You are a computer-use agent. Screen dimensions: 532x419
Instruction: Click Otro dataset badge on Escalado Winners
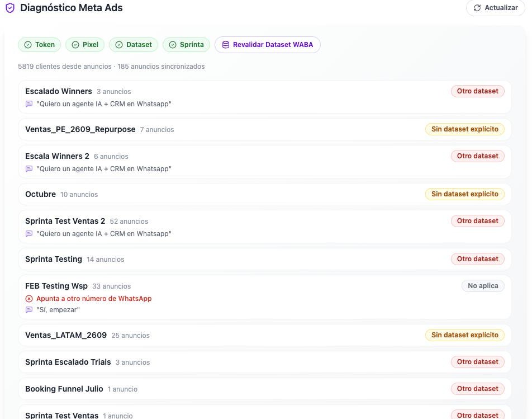pyautogui.click(x=477, y=91)
